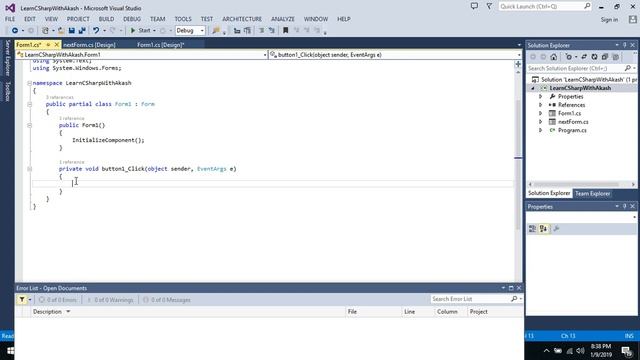Screen dimensions: 640x360
Task: Pin the Form1.cs tab
Action: pos(48,44)
